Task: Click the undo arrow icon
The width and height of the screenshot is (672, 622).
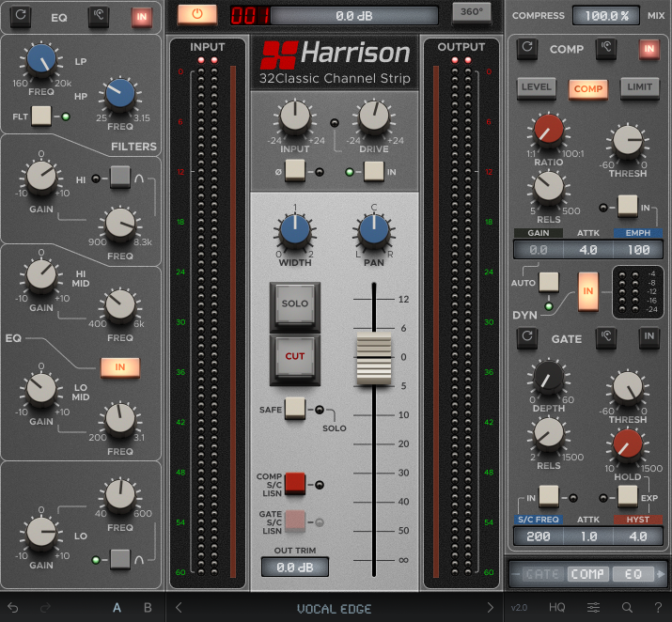Action: pos(13,607)
